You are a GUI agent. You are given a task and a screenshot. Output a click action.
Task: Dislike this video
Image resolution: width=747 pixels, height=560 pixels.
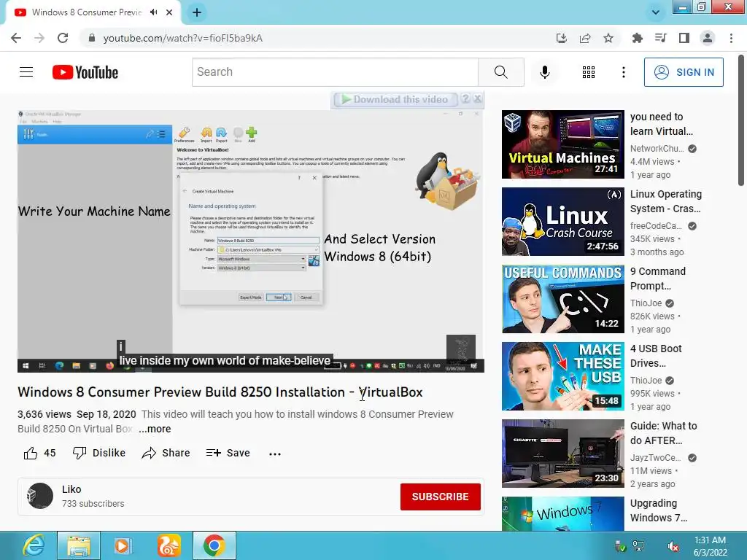[99, 453]
